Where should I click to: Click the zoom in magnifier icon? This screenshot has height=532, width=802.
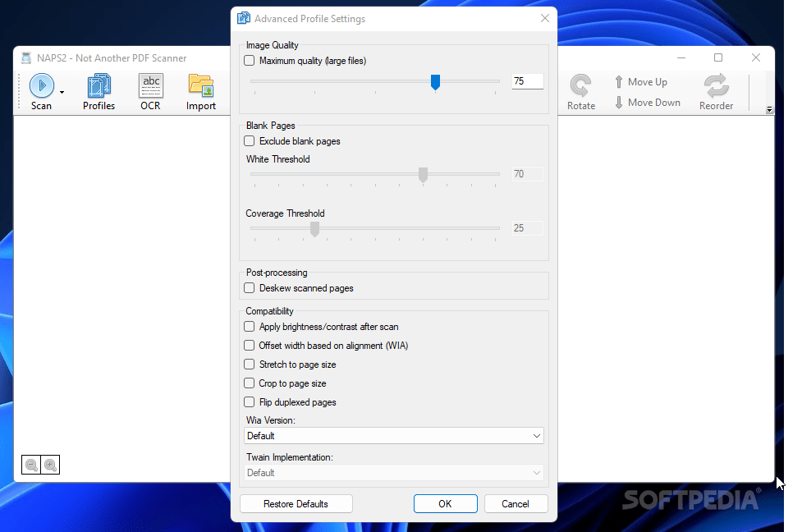pos(51,465)
